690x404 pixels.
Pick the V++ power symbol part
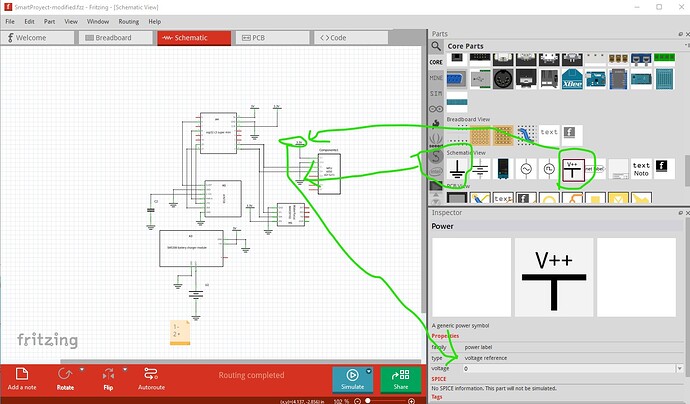(x=574, y=168)
